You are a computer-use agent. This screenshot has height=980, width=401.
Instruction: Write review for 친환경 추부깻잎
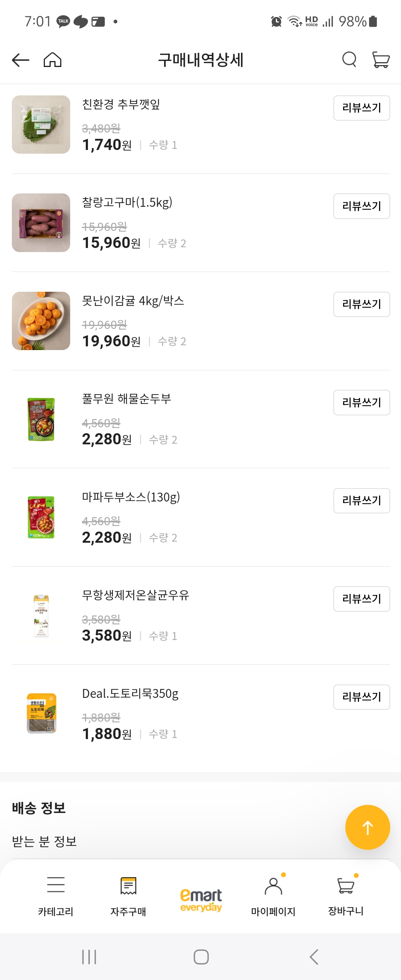coord(361,108)
